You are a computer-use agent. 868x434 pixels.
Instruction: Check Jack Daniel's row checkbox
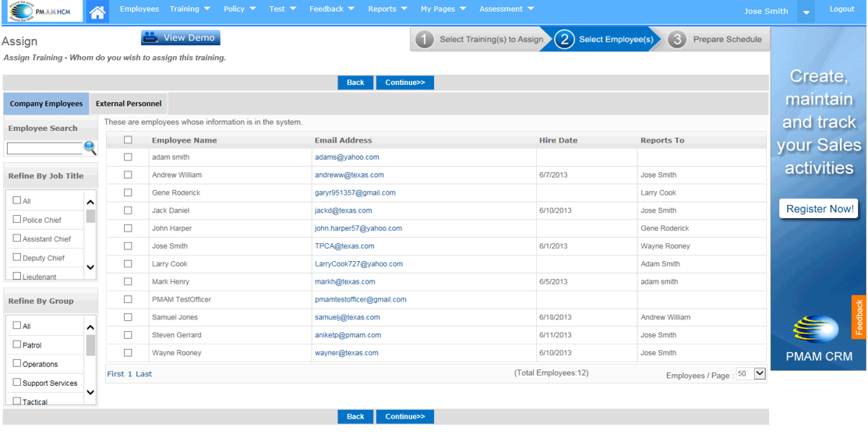pos(128,210)
